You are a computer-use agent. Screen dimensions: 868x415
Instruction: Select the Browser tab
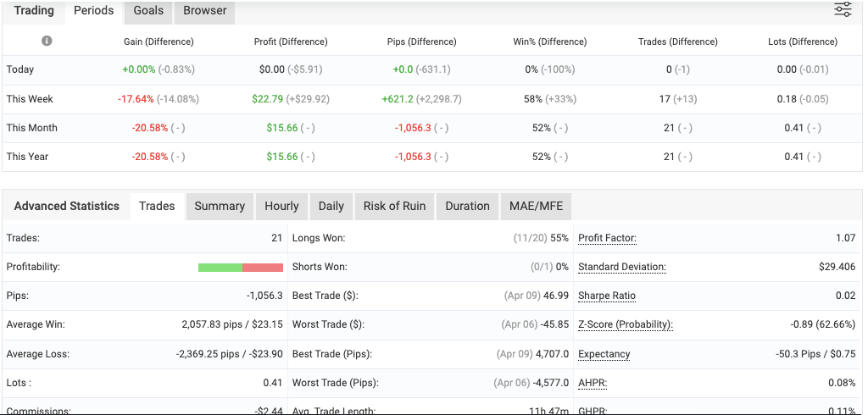pos(205,11)
